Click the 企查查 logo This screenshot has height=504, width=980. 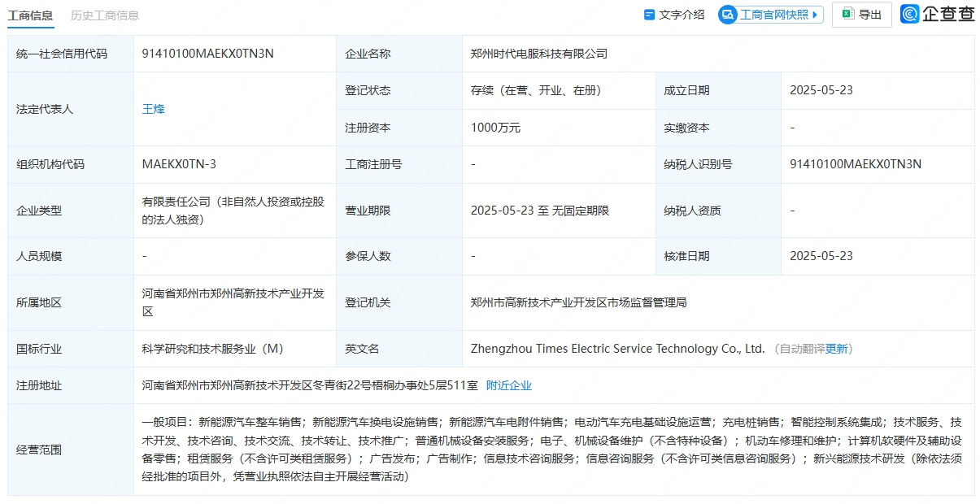tap(937, 14)
